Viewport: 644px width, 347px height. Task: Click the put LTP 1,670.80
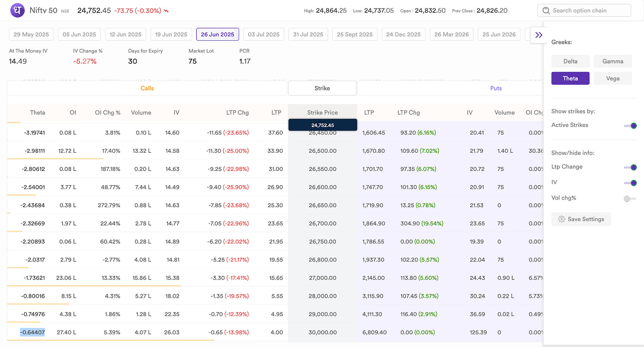pos(373,151)
